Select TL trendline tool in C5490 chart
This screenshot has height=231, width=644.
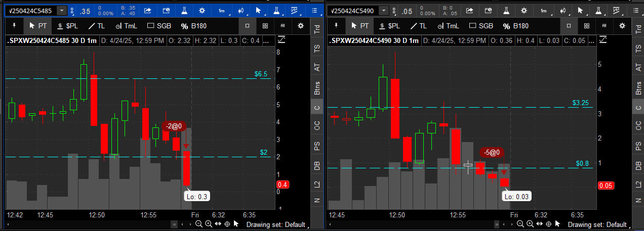coord(419,25)
